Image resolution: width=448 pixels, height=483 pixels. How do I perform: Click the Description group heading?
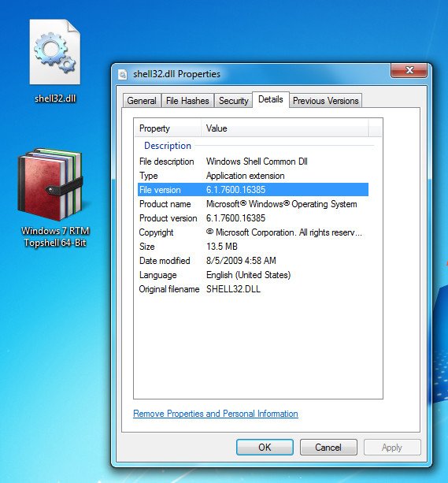tap(168, 146)
